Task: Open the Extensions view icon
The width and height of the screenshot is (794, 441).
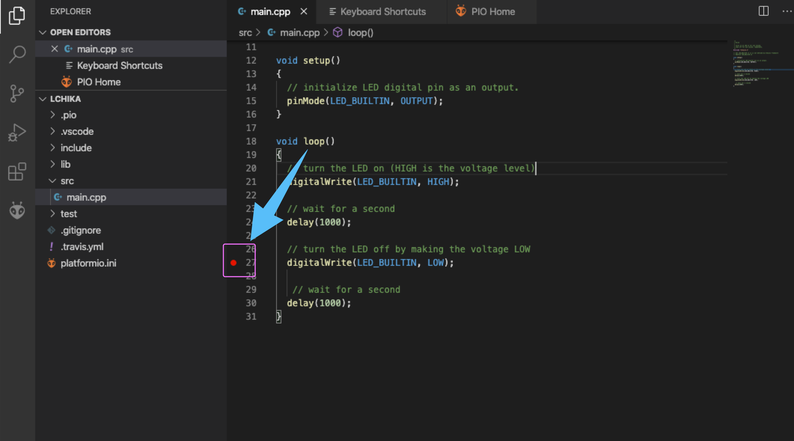Action: click(16, 172)
